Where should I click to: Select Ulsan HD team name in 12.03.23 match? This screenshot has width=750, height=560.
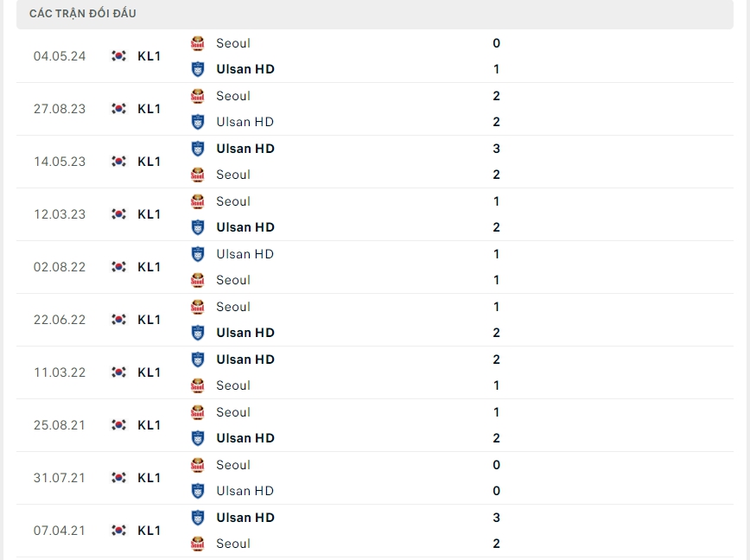[245, 227]
